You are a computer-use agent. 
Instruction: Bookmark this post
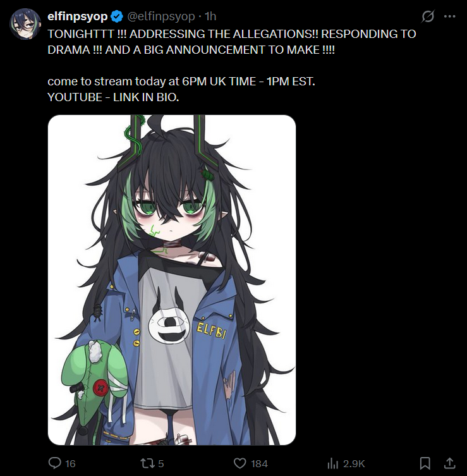pos(425,463)
